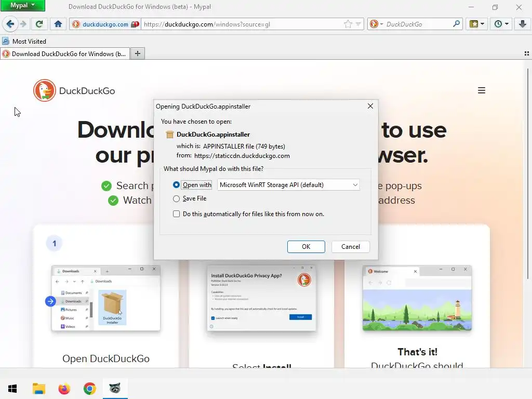
Task: Open the page hamburger menu
Action: coord(482,90)
